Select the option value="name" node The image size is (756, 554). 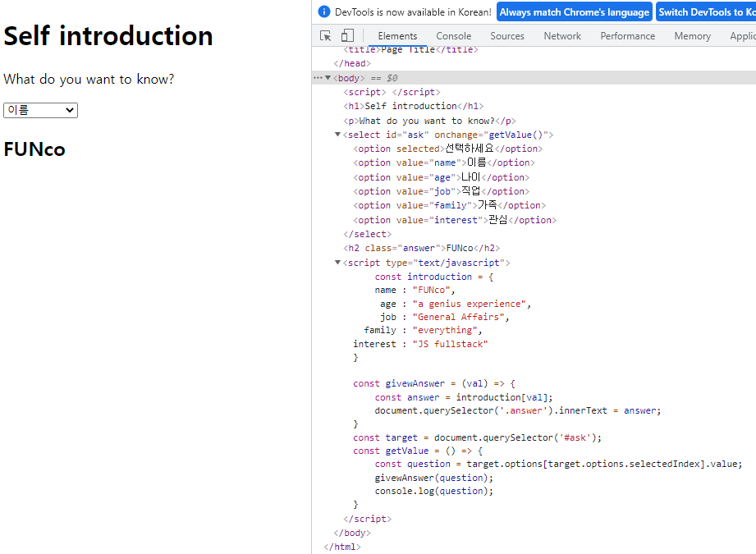(x=444, y=163)
